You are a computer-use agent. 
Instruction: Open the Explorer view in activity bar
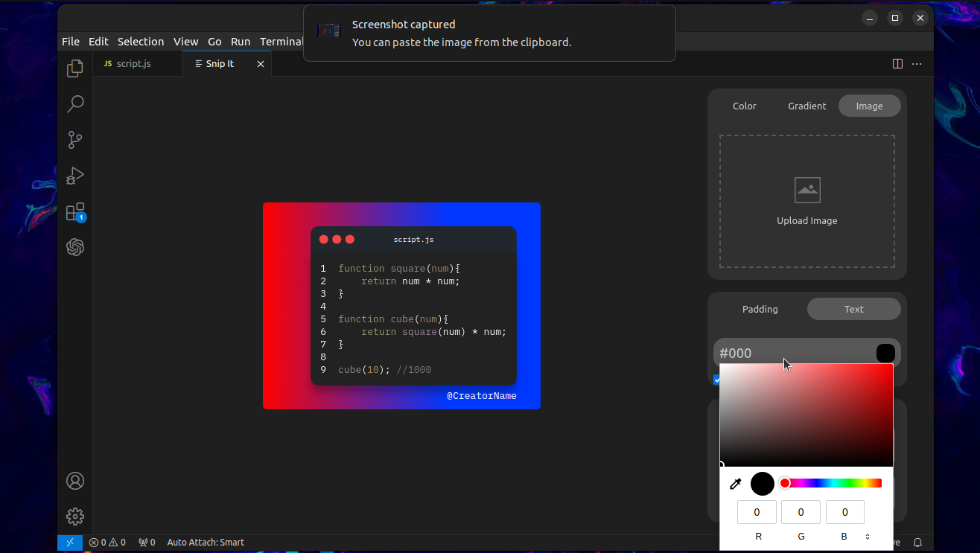(74, 68)
